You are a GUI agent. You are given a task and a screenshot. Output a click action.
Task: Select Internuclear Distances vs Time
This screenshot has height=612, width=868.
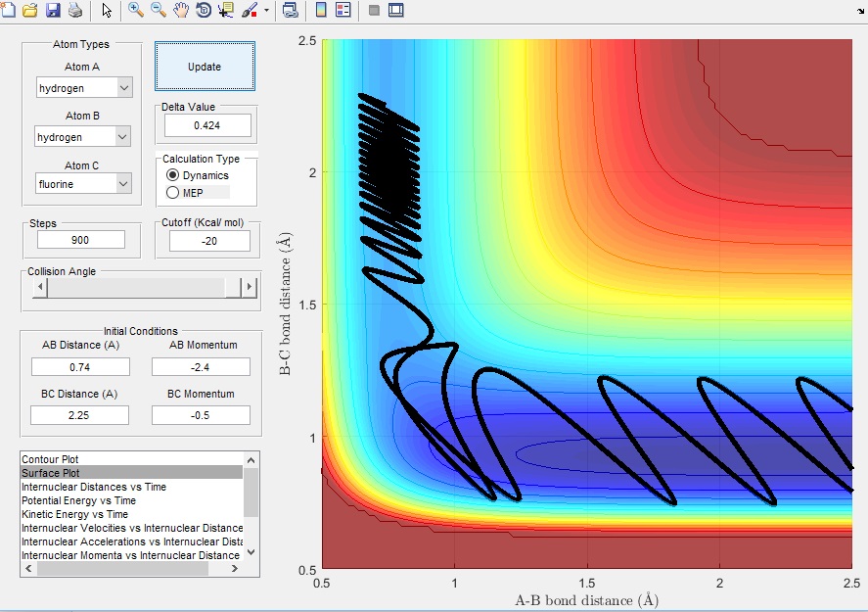click(132, 487)
